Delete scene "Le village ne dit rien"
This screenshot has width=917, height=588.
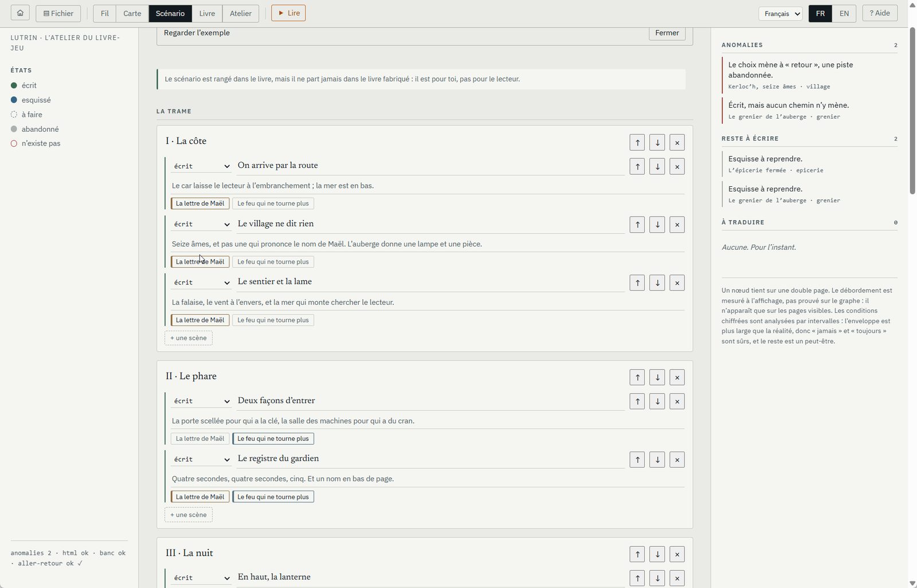click(677, 225)
